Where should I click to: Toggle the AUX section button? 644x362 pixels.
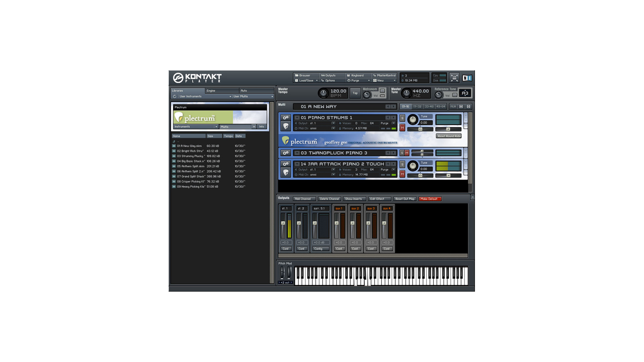pyautogui.click(x=453, y=107)
